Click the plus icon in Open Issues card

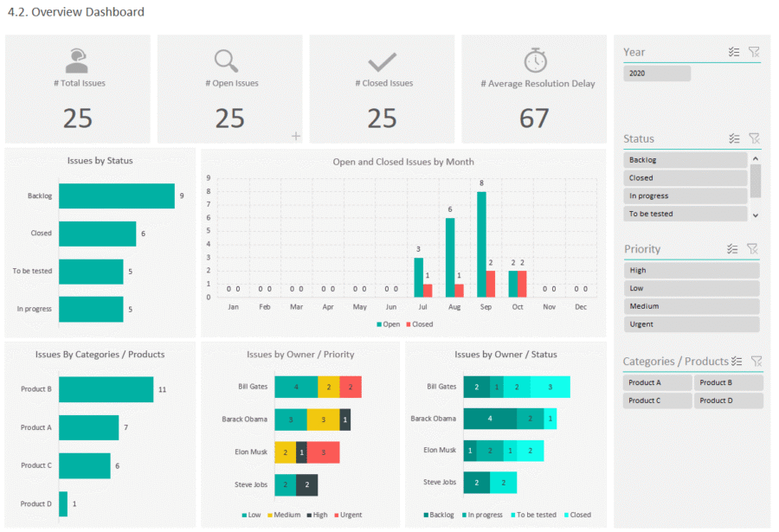point(296,136)
